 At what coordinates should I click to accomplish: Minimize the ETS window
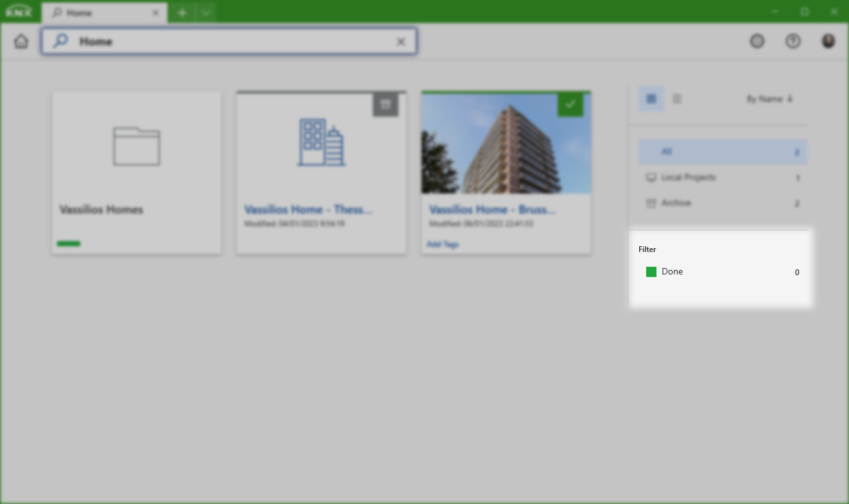pos(775,12)
